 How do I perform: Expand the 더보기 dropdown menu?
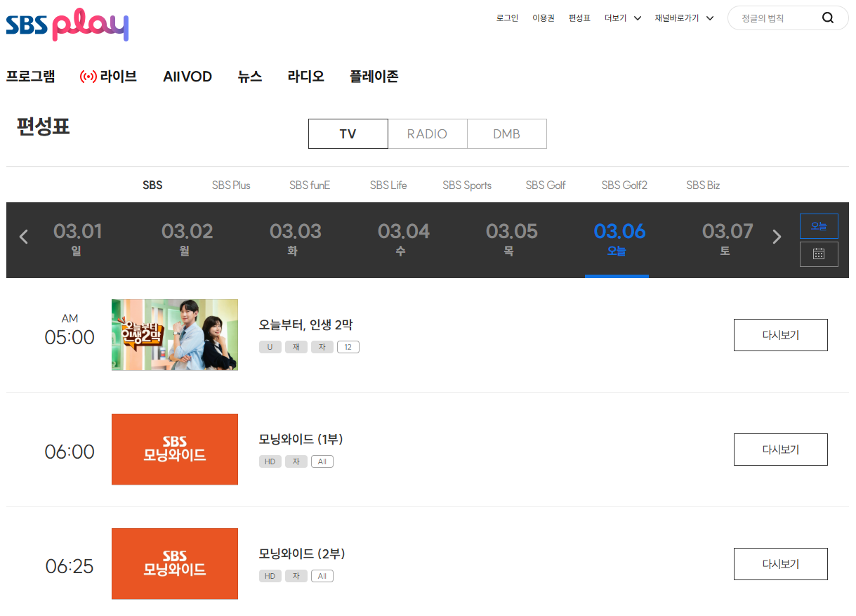622,18
